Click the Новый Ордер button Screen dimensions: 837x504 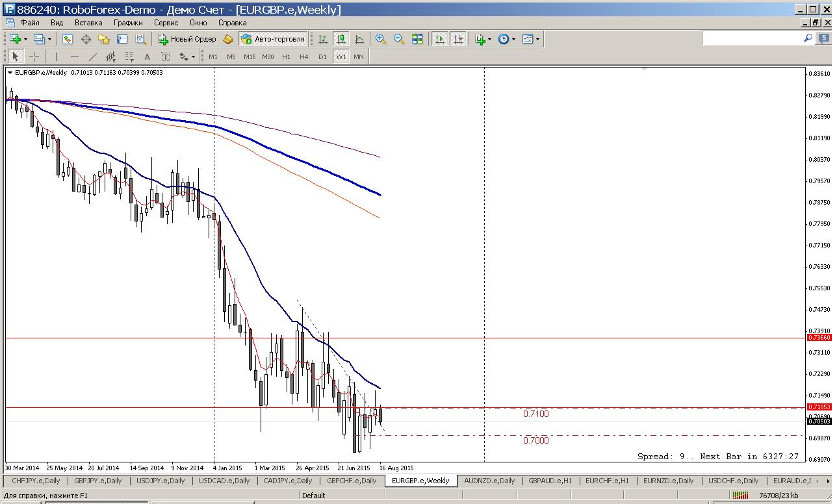click(187, 39)
